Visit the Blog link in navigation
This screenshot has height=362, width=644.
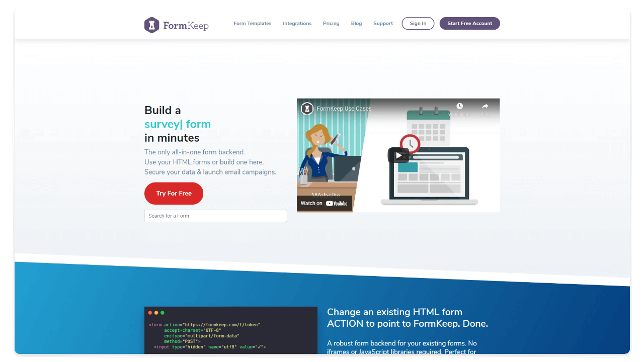coord(356,24)
